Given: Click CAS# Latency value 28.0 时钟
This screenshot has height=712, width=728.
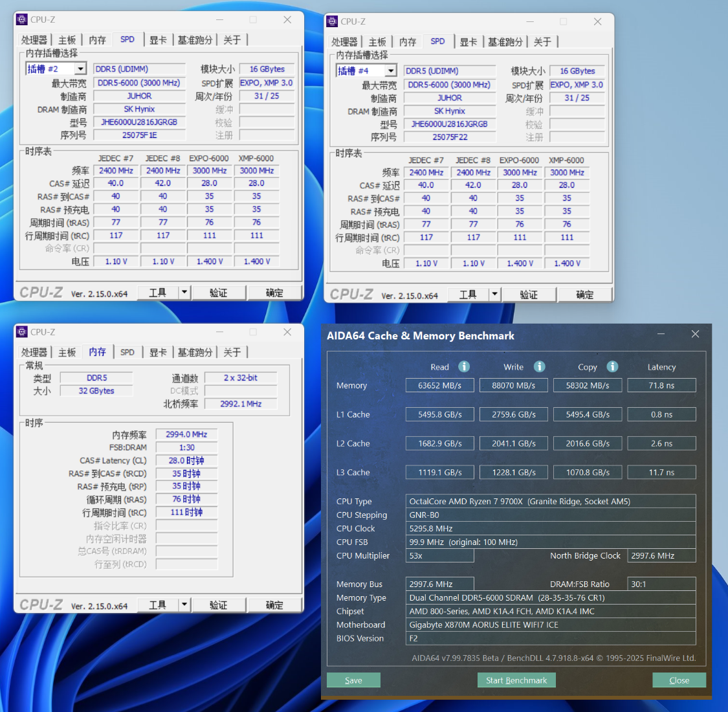Looking at the screenshot, I should point(186,460).
